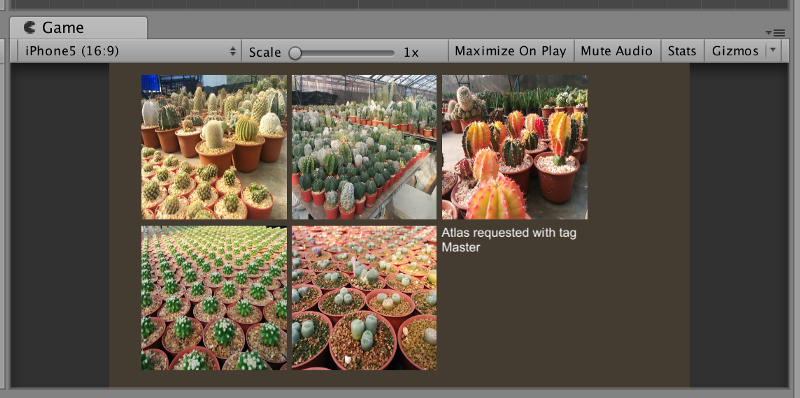Click the Pac-Man icon on Game tab
The width and height of the screenshot is (800, 398).
(30, 28)
